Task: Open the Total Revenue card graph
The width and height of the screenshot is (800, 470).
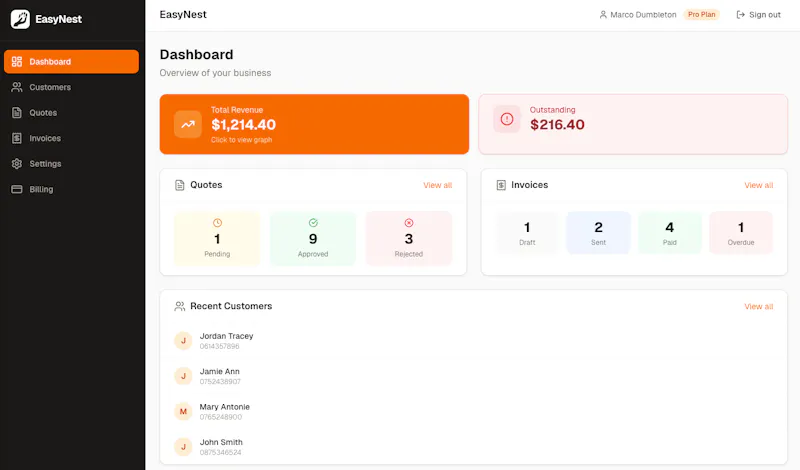Action: point(314,124)
